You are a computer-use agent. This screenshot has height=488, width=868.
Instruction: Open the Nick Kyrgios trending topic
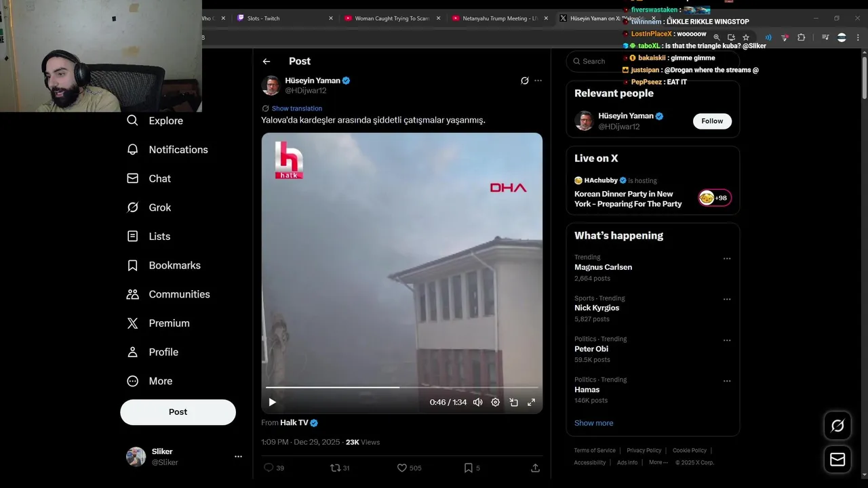pos(597,308)
